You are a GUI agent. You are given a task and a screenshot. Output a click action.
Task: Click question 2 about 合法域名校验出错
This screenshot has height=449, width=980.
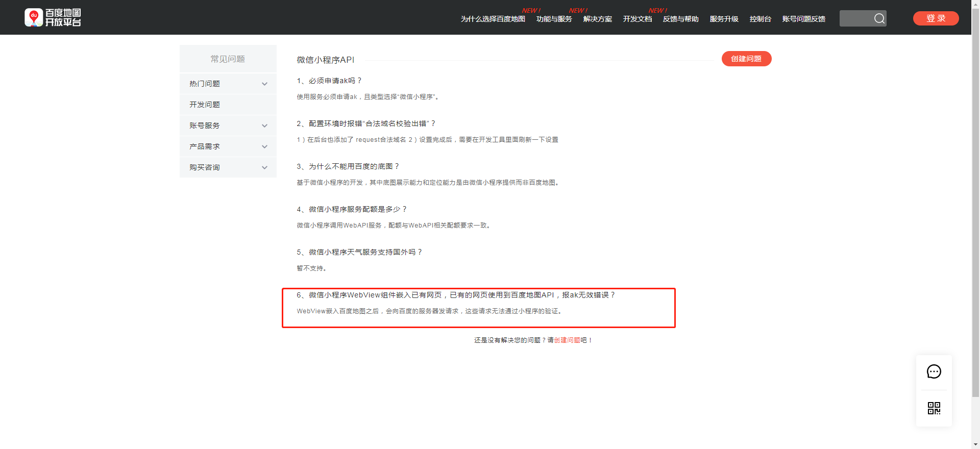[366, 123]
